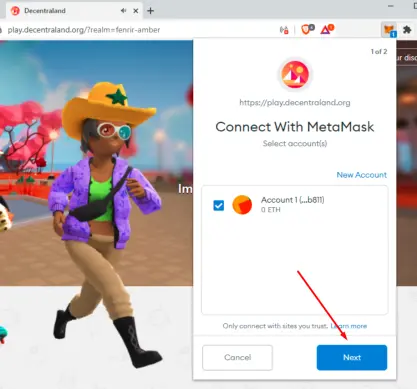This screenshot has width=417, height=389.
Task: Click the Brave Rewards triangle icon
Action: tap(327, 29)
